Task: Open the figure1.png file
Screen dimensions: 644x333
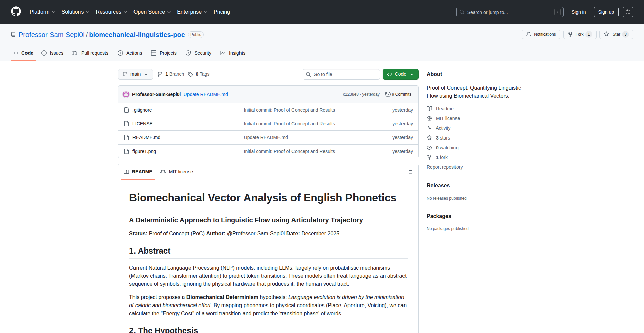Action: pyautogui.click(x=144, y=151)
